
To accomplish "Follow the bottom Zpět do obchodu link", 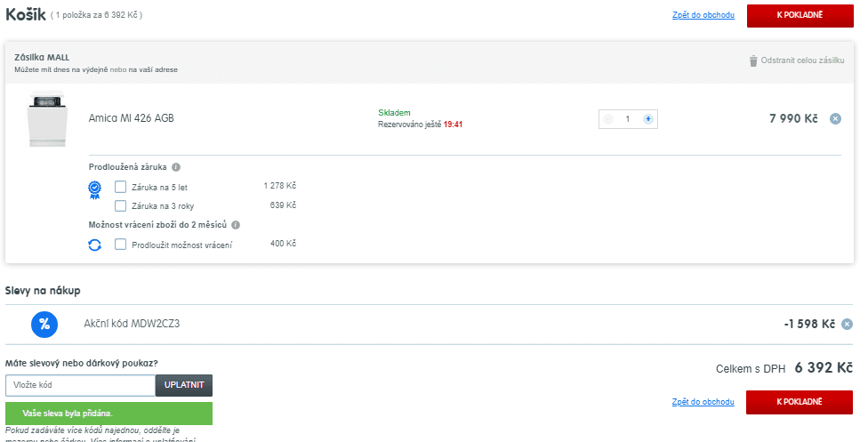I will point(703,402).
